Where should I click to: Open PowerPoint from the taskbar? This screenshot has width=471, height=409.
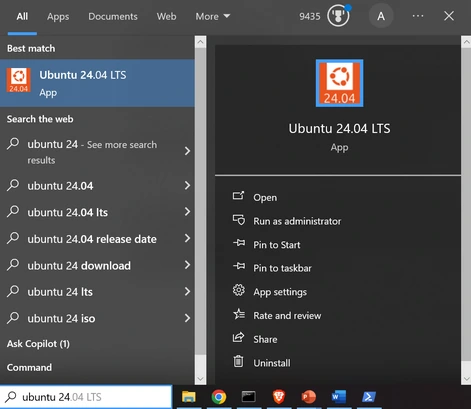[x=309, y=397]
